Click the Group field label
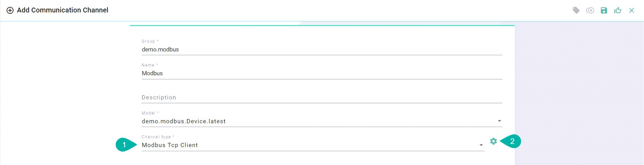 click(x=148, y=41)
